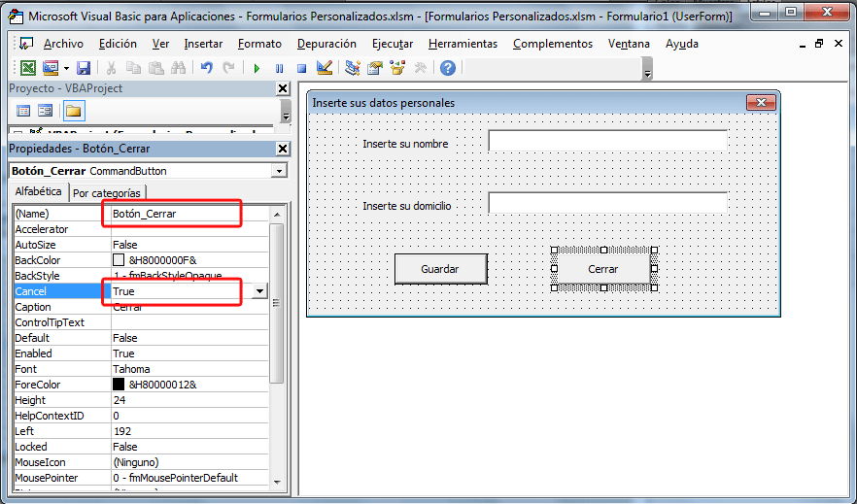Select the Cerrar button on the form
The height and width of the screenshot is (504, 857).
pos(603,269)
